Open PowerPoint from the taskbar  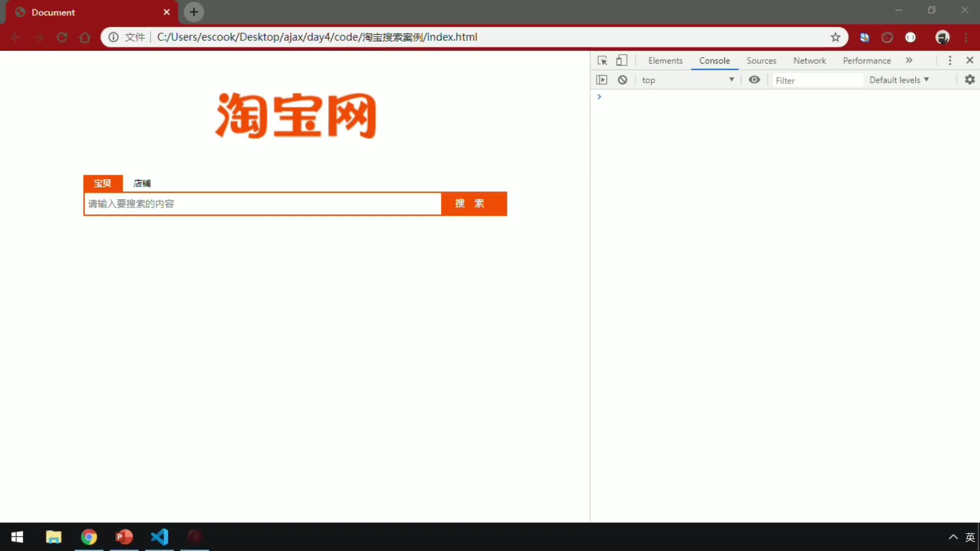(124, 537)
